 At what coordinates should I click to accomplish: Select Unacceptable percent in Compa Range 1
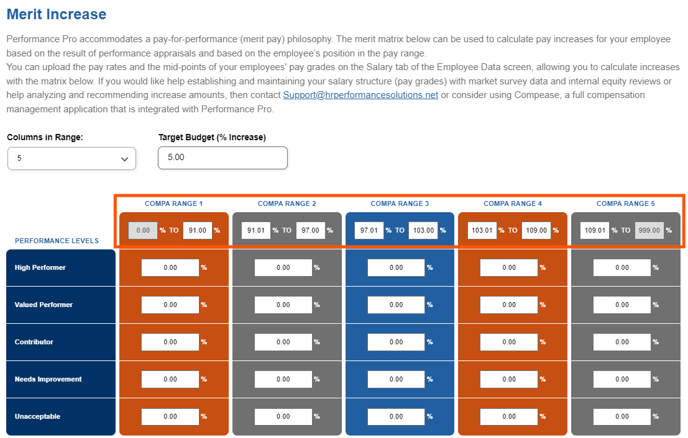(x=170, y=416)
